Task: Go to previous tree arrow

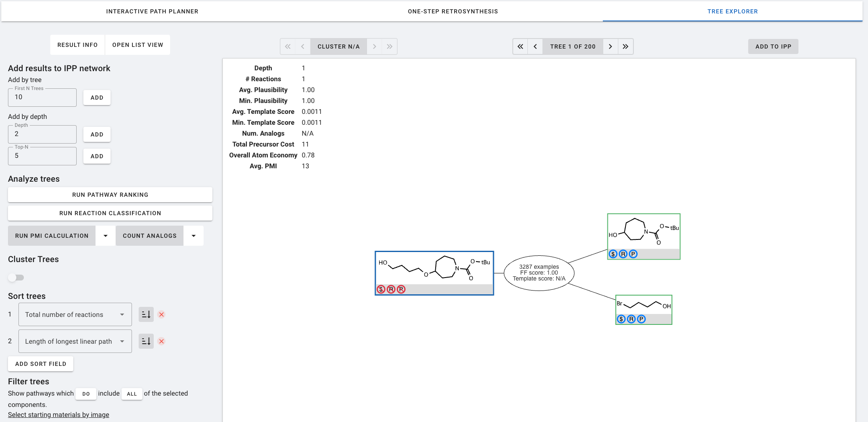Action: coord(535,46)
